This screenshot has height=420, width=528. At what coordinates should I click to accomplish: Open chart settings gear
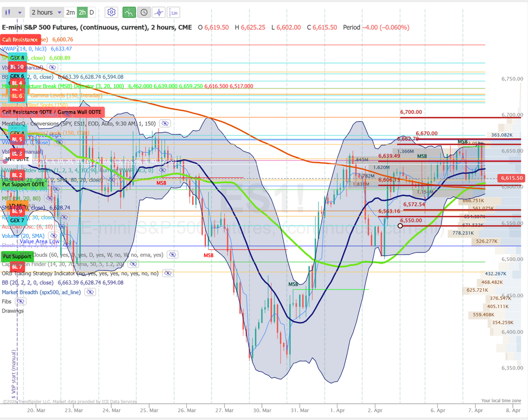(x=111, y=12)
